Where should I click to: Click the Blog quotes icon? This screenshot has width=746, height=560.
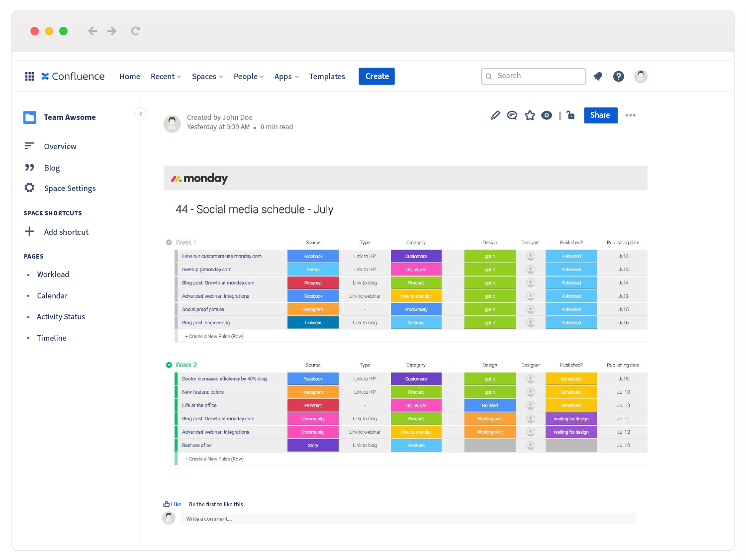pos(29,168)
